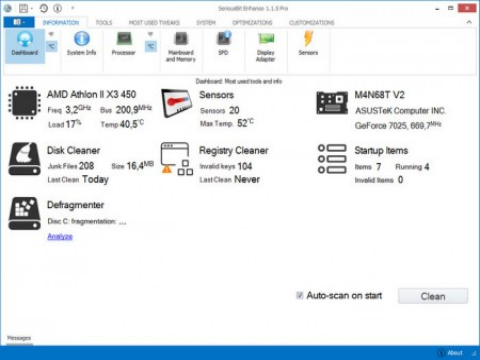This screenshot has width=480, height=360.
Task: Open the blue application menu dropdown
Action: pyautogui.click(x=19, y=22)
